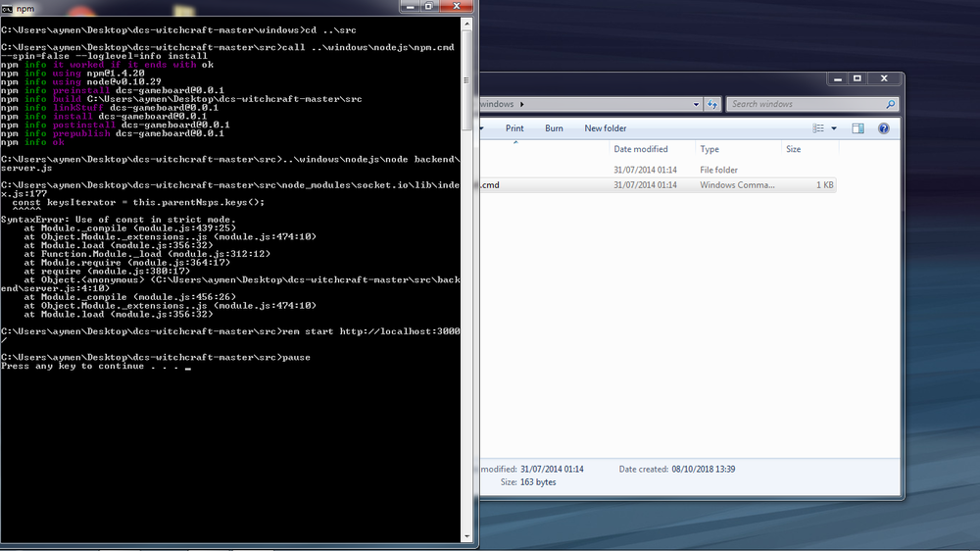The image size is (980, 551).
Task: Click the npm console window icon
Action: coord(7,9)
